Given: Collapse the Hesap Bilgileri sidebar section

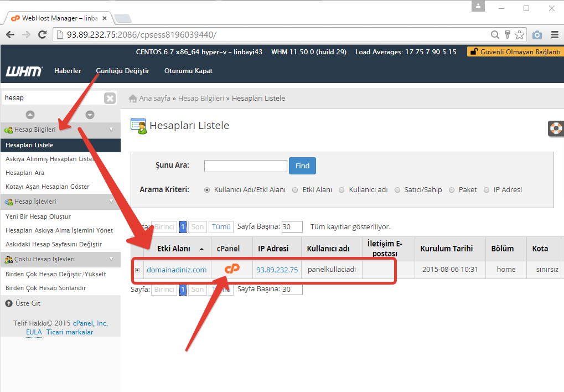Looking at the screenshot, I should pyautogui.click(x=111, y=130).
